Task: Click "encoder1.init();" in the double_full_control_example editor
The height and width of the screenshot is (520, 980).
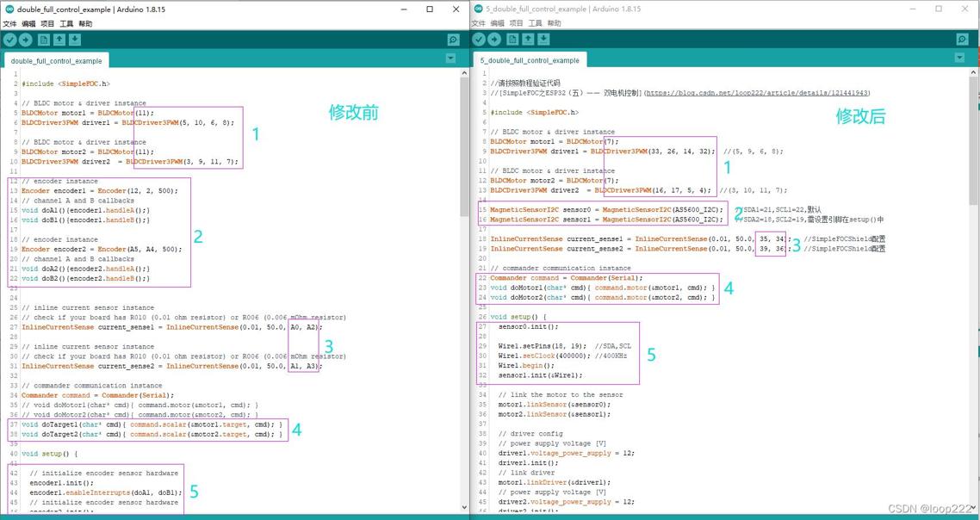Action: pyautogui.click(x=61, y=483)
